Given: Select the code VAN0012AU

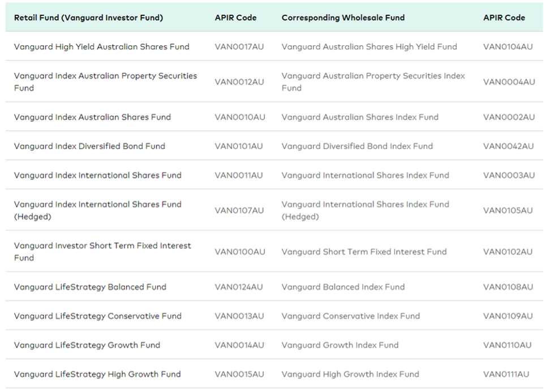Looking at the screenshot, I should coord(239,81).
